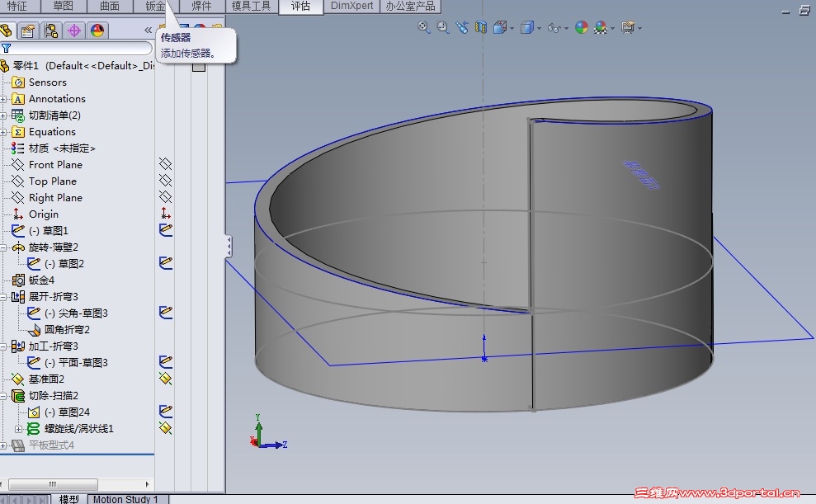The image size is (816, 504).
Task: Expand the 螺旋线/涡状线1 tree node
Action: pos(19,429)
